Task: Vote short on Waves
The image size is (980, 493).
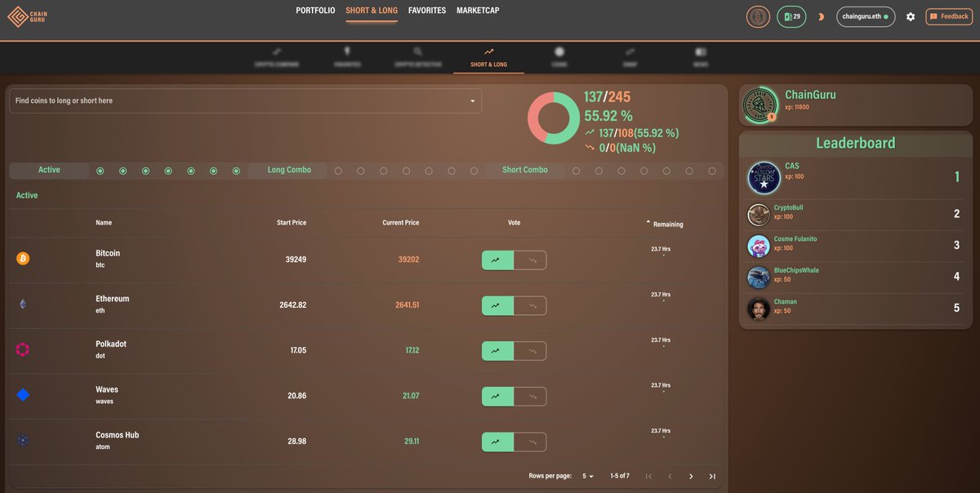Action: pos(530,397)
